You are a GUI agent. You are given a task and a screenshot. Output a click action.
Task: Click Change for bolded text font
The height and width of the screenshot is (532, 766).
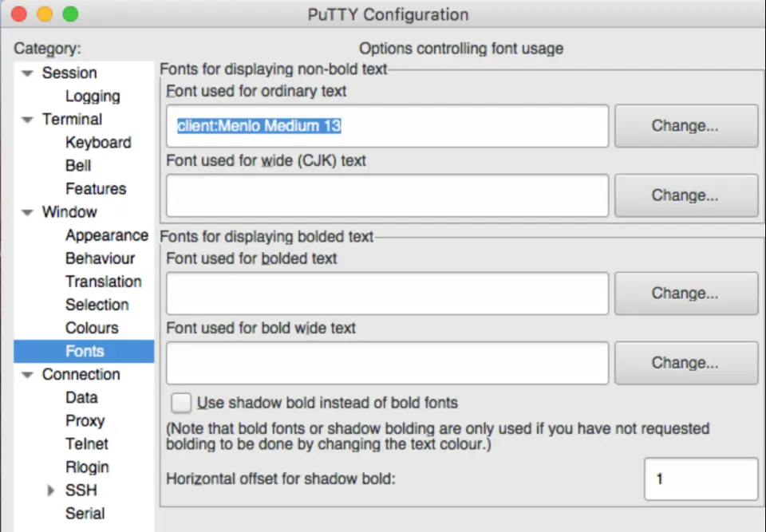click(x=686, y=293)
